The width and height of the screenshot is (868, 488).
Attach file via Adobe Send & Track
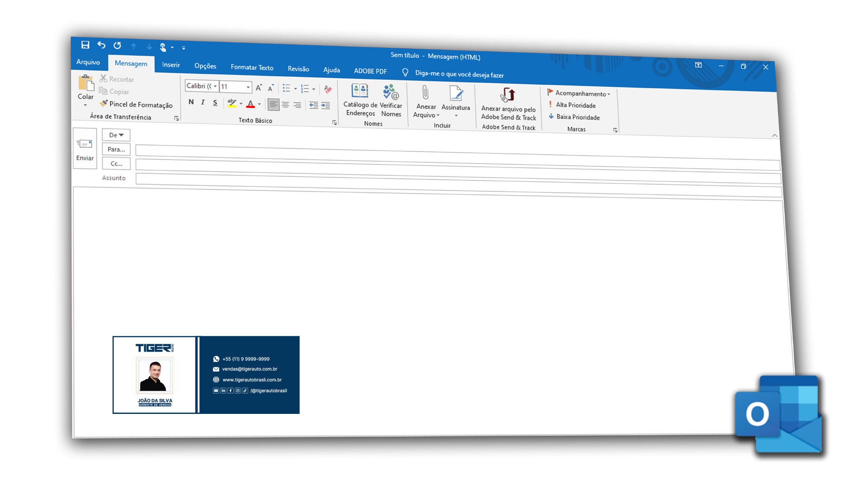pyautogui.click(x=507, y=103)
